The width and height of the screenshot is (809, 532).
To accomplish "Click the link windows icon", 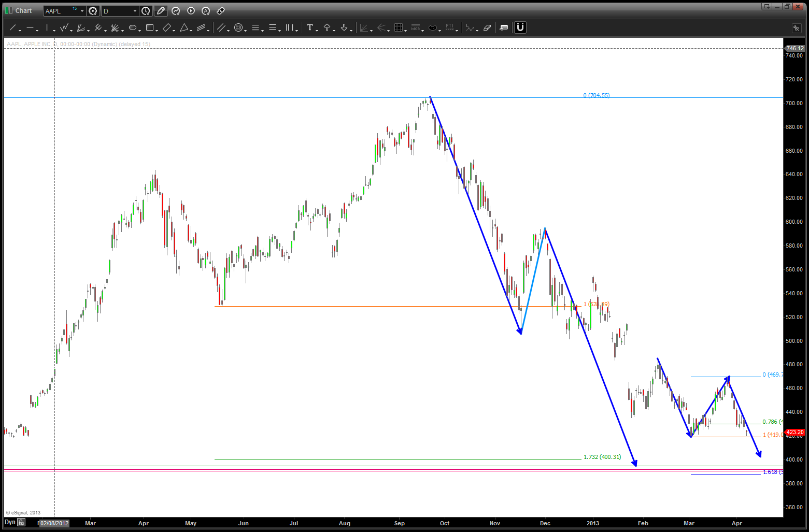I will tap(221, 11).
